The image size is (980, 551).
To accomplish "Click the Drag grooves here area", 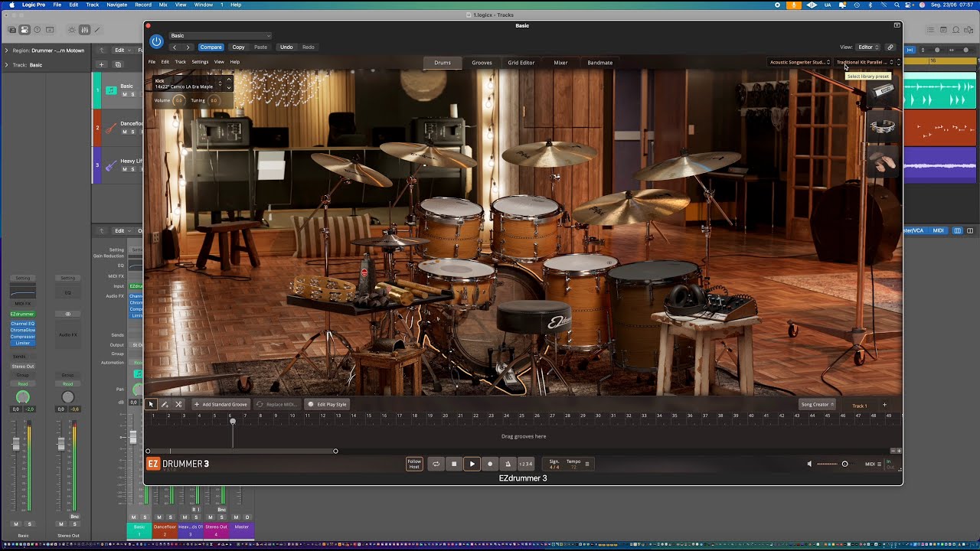I will [x=524, y=436].
